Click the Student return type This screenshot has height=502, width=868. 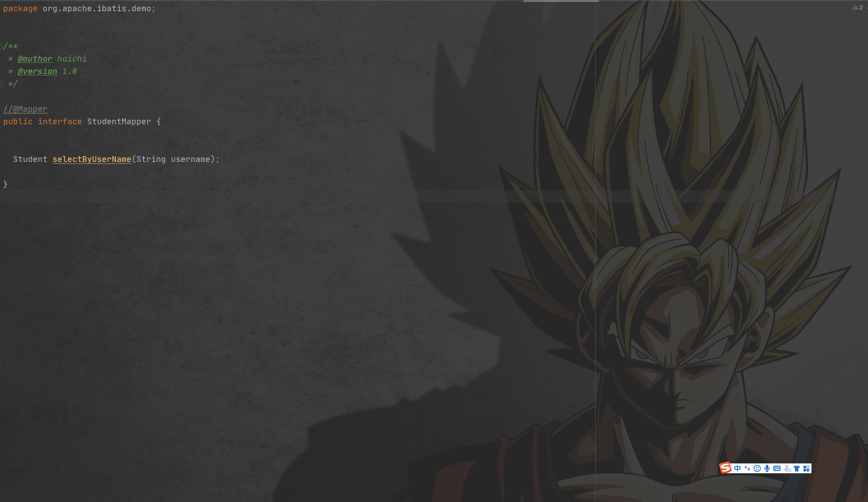point(30,159)
